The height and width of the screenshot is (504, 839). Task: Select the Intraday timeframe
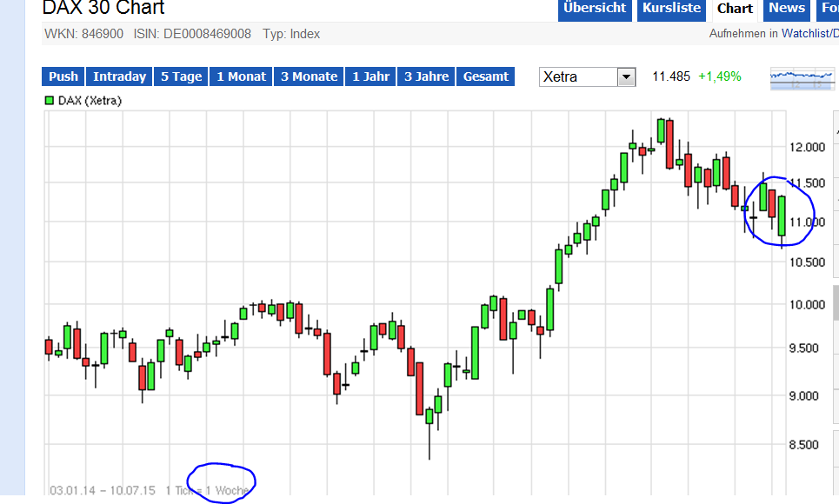tap(119, 76)
